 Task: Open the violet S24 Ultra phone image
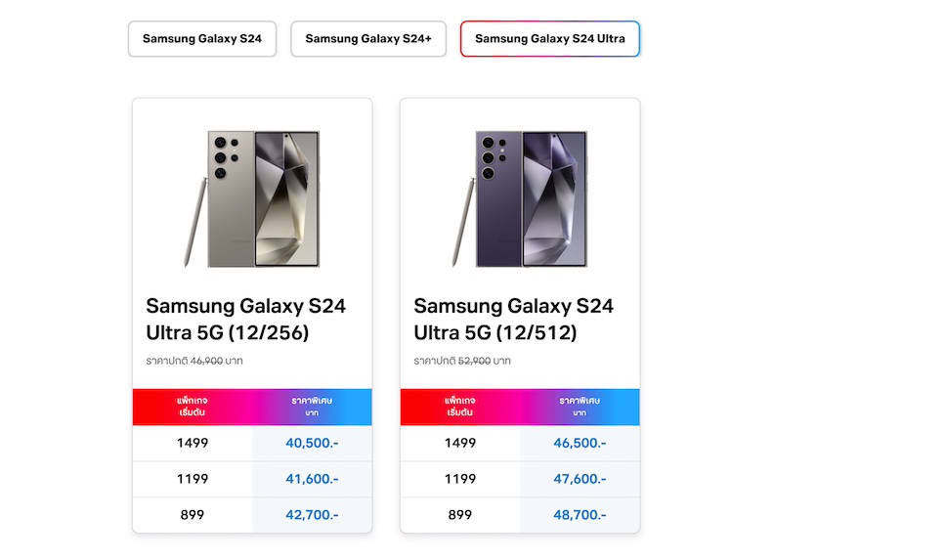coord(520,199)
